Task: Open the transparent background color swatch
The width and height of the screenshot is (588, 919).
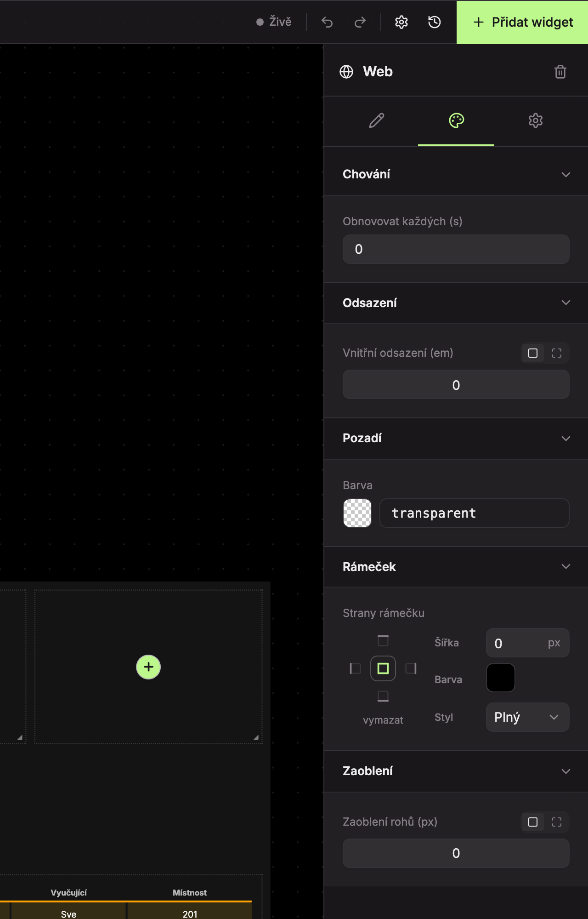Action: (357, 513)
